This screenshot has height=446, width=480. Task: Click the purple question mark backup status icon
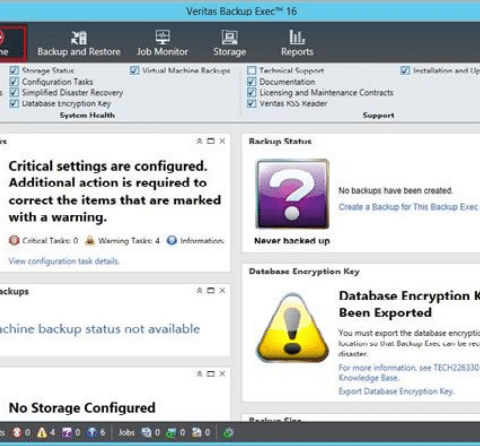point(292,194)
